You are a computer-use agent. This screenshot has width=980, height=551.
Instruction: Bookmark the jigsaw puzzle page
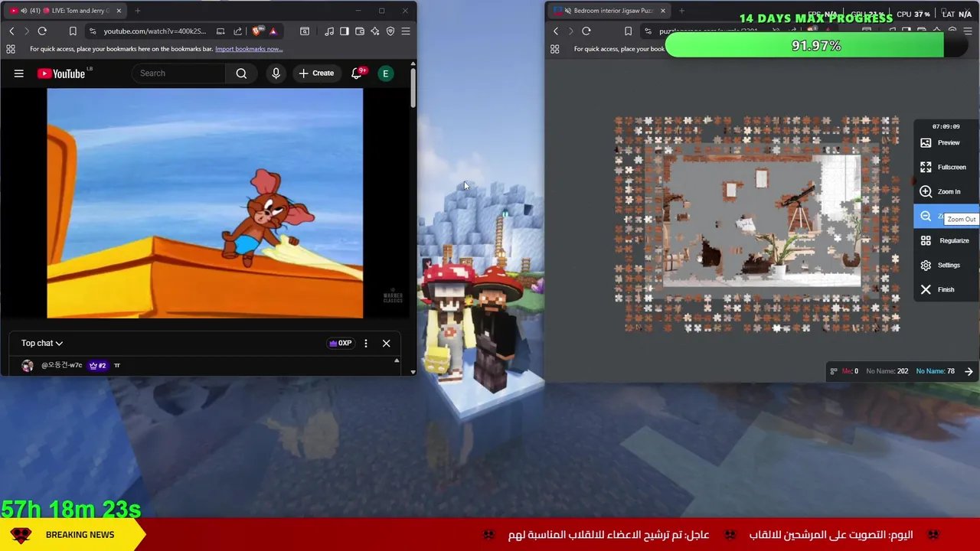(628, 31)
